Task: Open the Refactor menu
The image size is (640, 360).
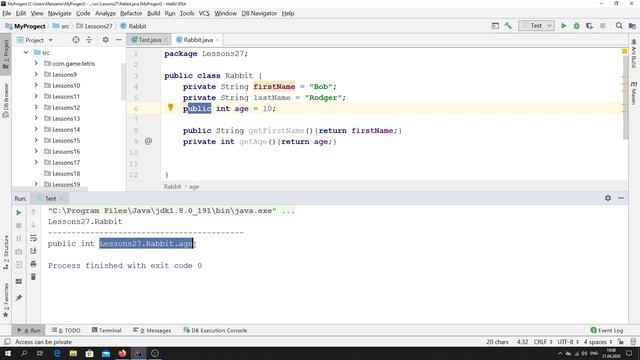Action: [131, 13]
